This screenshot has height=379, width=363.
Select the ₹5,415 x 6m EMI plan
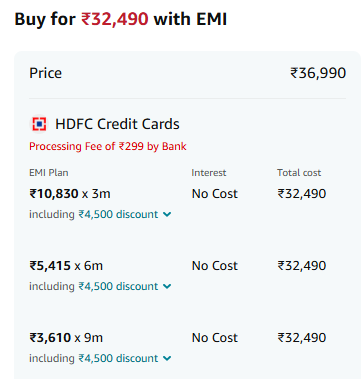[x=66, y=266]
